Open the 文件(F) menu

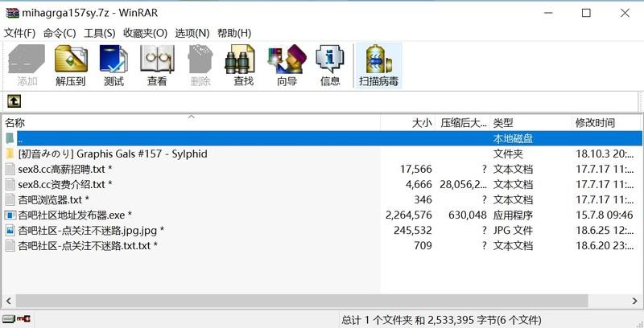point(20,33)
